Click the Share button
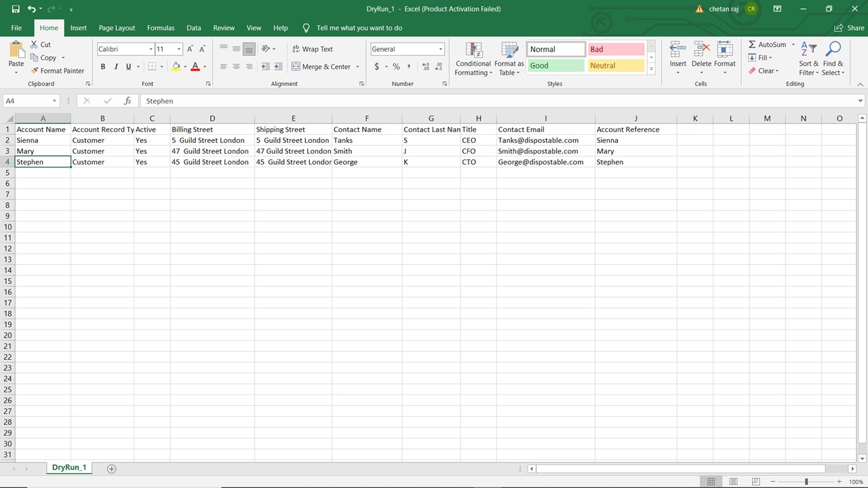 tap(849, 28)
